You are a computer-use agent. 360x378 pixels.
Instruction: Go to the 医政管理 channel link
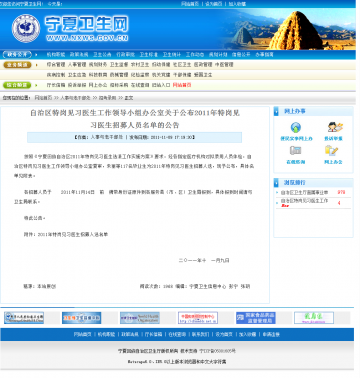(203, 65)
